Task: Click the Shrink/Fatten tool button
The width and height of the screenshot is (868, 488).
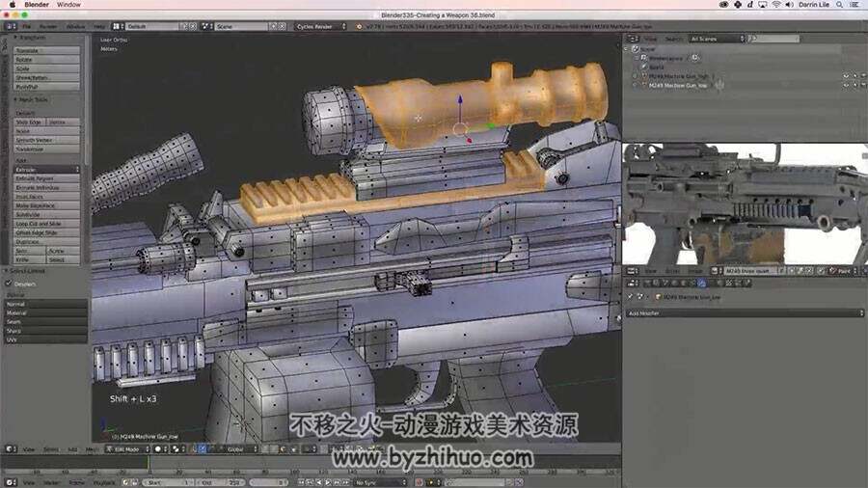Action: point(46,77)
